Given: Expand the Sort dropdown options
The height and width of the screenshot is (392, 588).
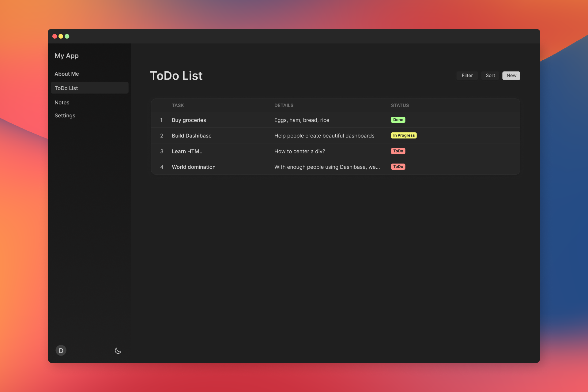Looking at the screenshot, I should tap(490, 75).
